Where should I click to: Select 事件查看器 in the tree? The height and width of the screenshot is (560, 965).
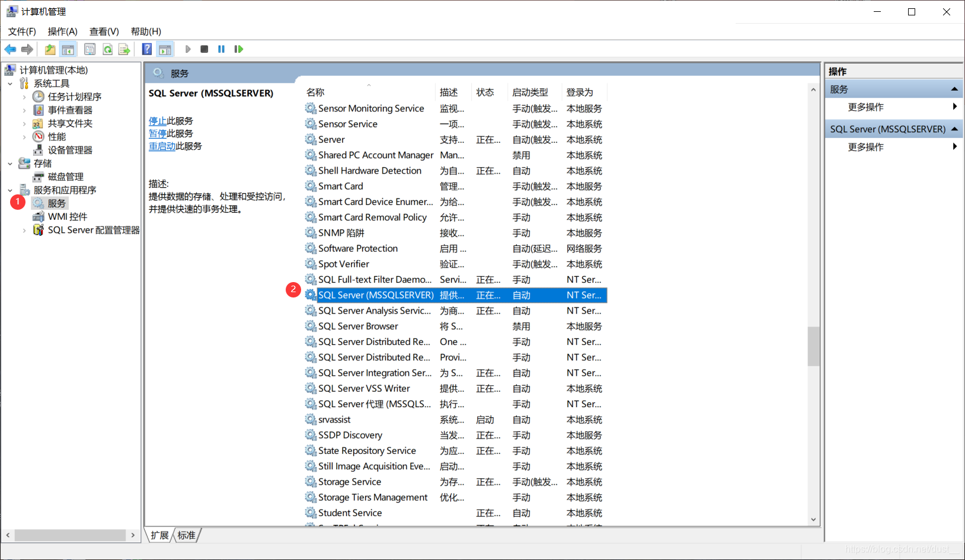[70, 110]
